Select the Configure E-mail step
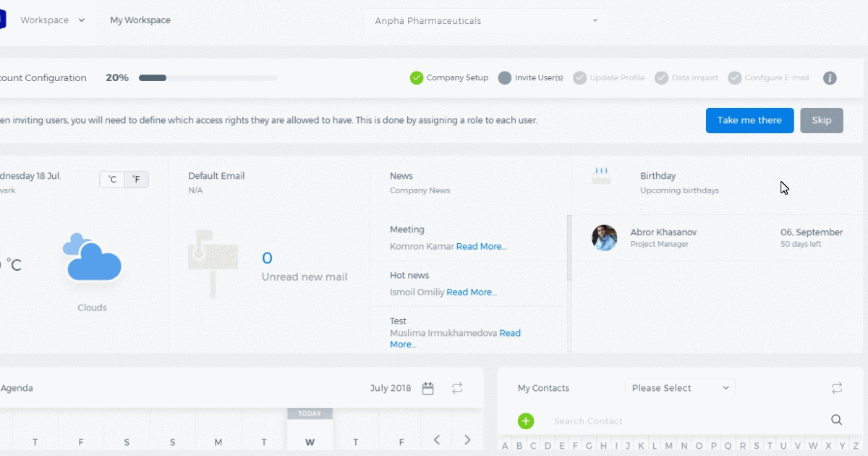The image size is (868, 456). pyautogui.click(x=769, y=77)
